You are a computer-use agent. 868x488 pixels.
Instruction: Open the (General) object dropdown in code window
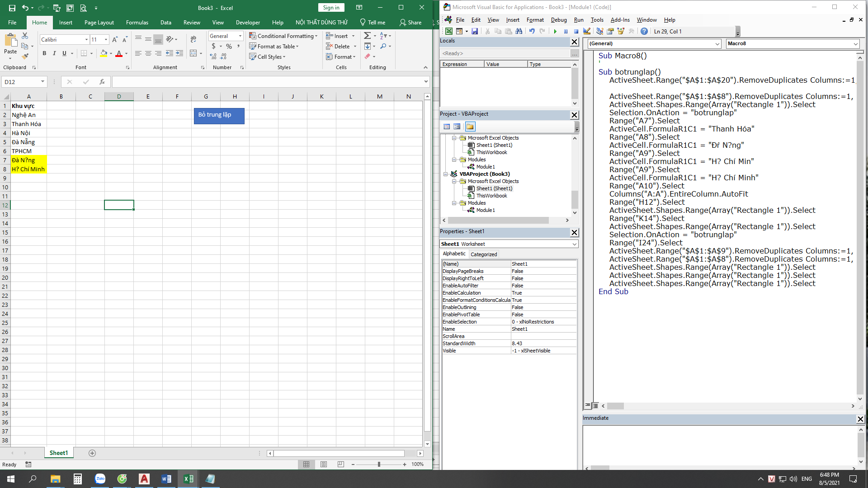coord(717,44)
